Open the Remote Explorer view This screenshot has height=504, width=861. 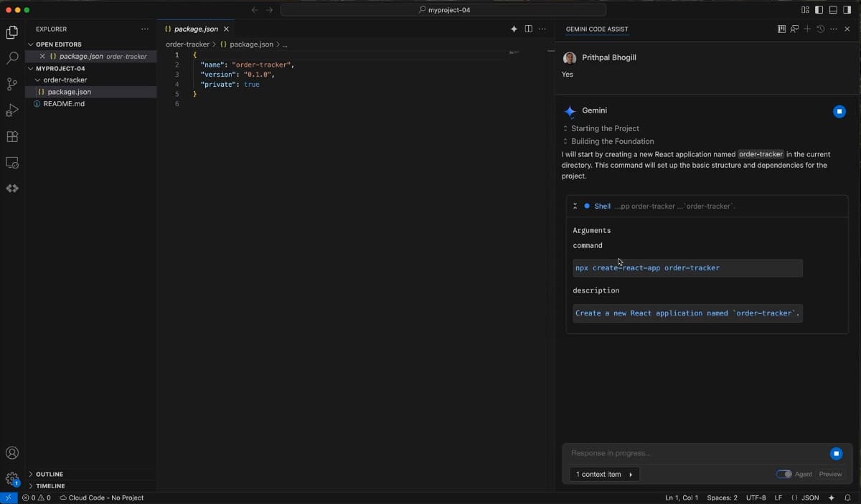click(x=12, y=163)
